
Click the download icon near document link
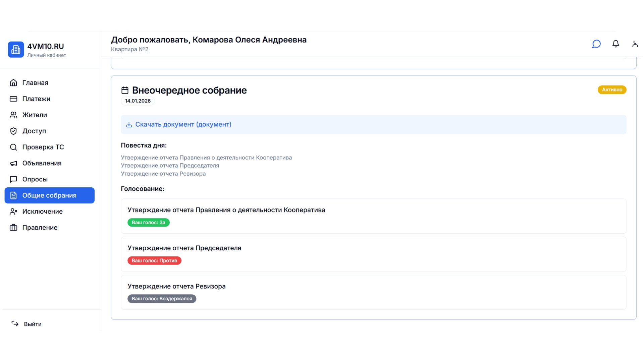pyautogui.click(x=129, y=125)
